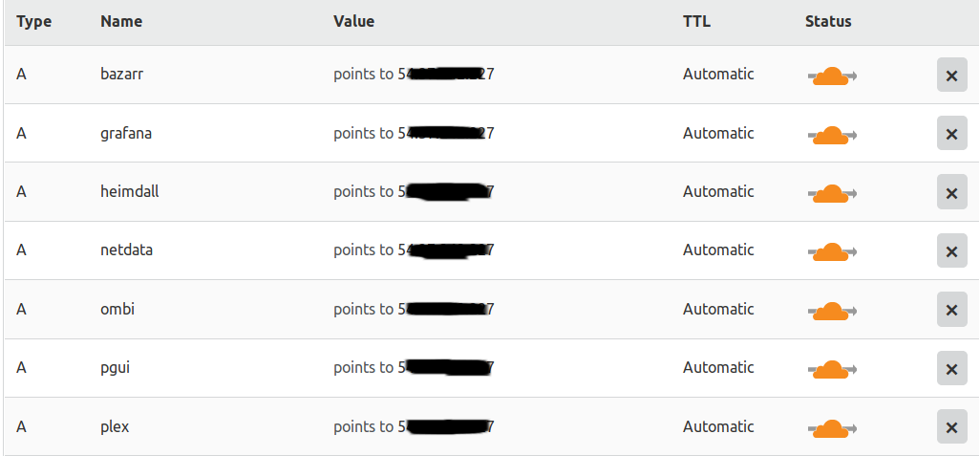Edit the points-to value for pgui

pos(414,368)
